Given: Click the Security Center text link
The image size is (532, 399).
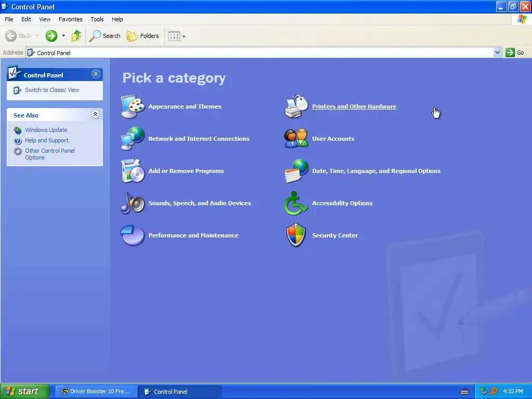Looking at the screenshot, I should 335,235.
